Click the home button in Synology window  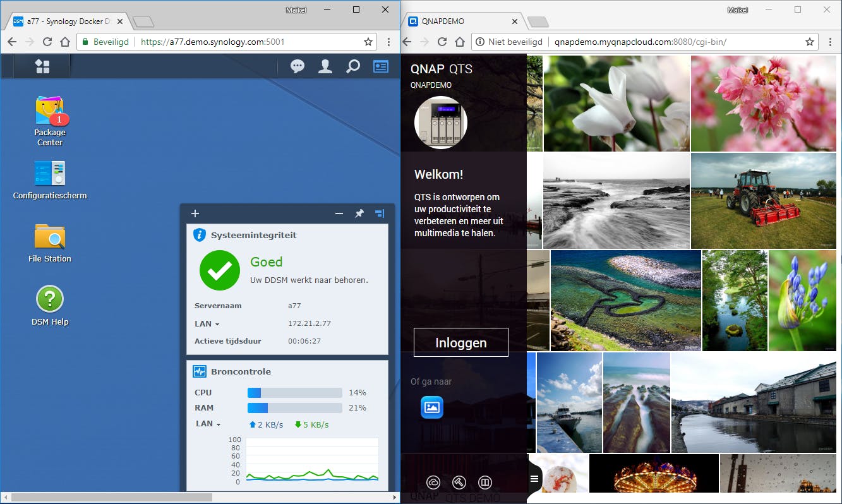[64, 42]
